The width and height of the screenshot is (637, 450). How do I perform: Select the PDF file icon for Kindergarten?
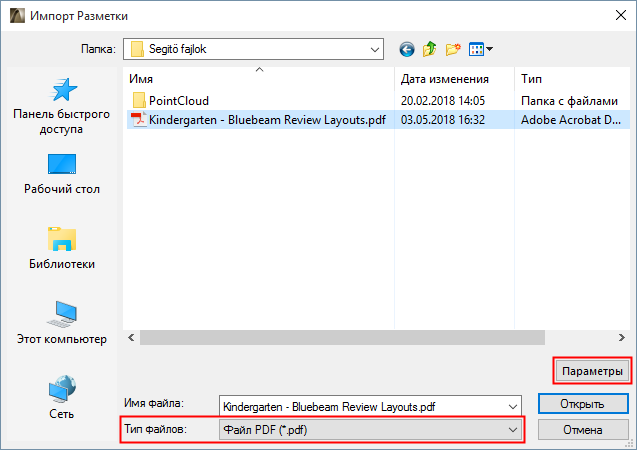pyautogui.click(x=139, y=119)
